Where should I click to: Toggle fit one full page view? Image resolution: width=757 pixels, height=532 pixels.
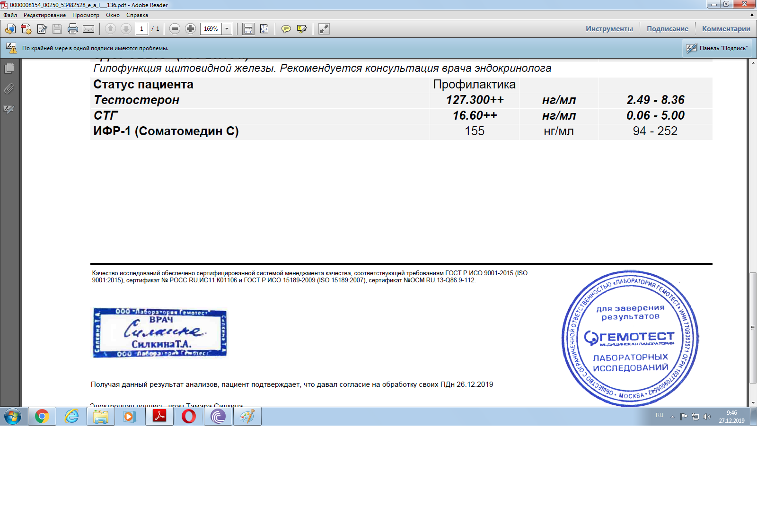264,29
